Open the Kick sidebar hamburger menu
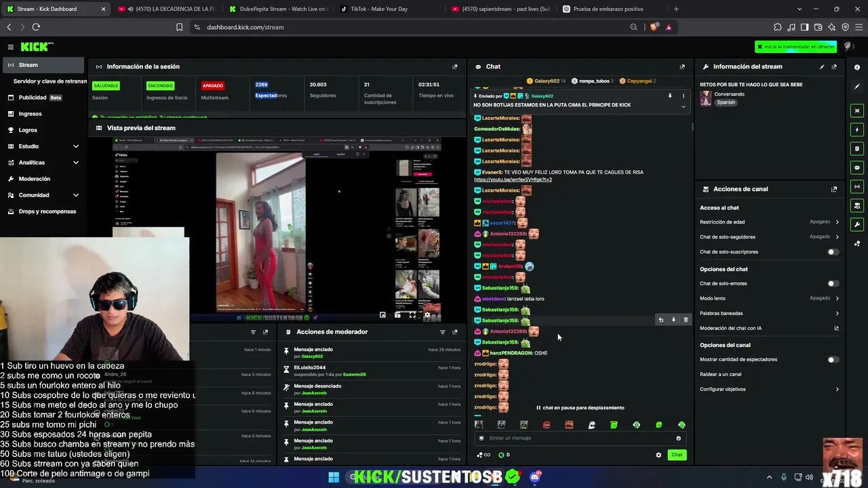The width and height of the screenshot is (868, 488). [x=11, y=47]
